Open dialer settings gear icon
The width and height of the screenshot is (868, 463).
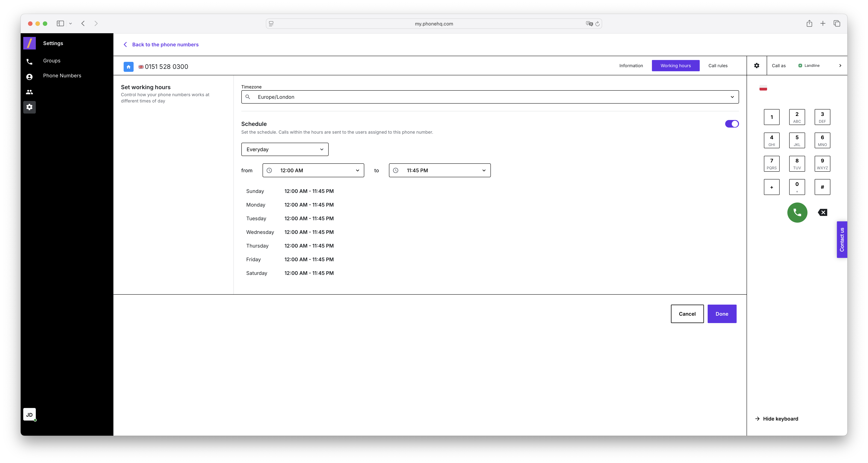pos(757,66)
